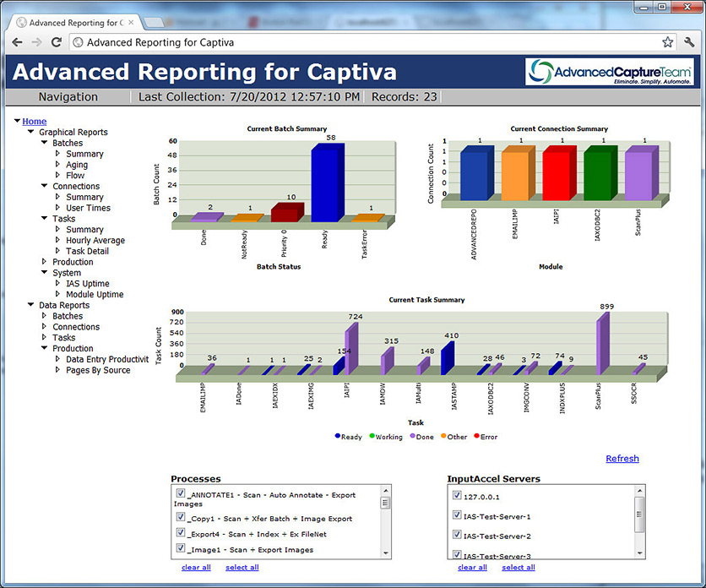Open the browser wrench settings menu
Viewport: 706px width, 588px height.
689,42
